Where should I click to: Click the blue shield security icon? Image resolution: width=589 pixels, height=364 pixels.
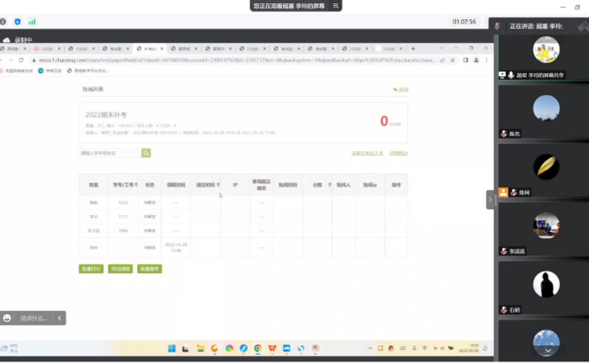17,22
